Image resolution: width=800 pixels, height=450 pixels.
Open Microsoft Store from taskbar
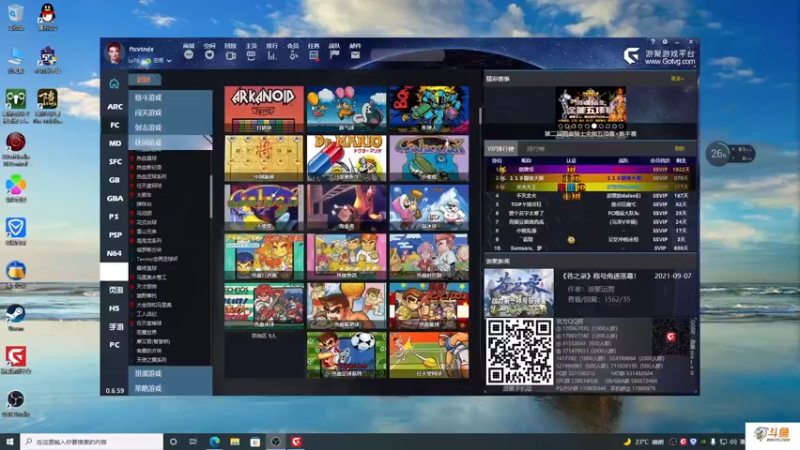[x=255, y=441]
